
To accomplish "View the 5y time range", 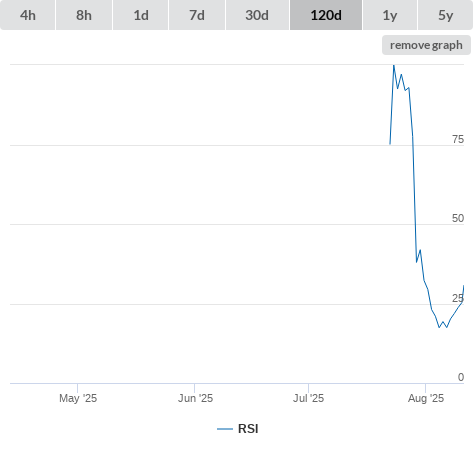I will pyautogui.click(x=445, y=15).
